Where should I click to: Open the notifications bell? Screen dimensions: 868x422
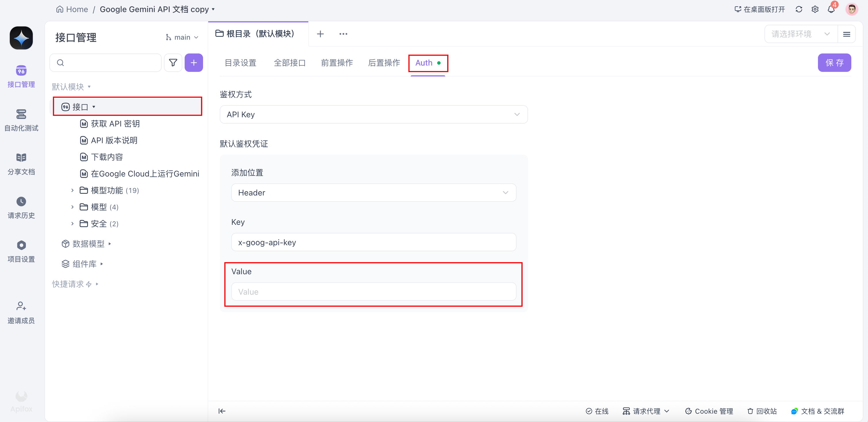831,9
